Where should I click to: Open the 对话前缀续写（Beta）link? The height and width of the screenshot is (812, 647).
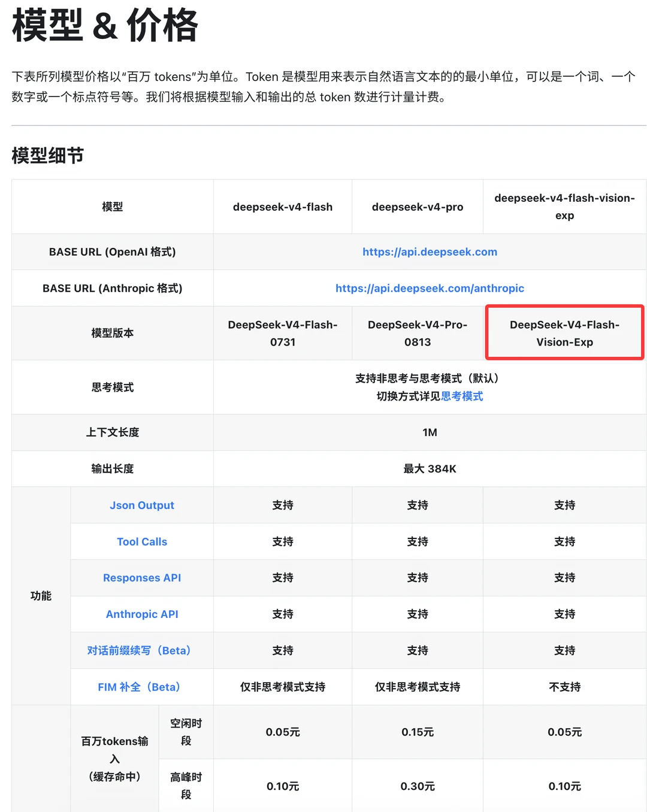pyautogui.click(x=142, y=651)
